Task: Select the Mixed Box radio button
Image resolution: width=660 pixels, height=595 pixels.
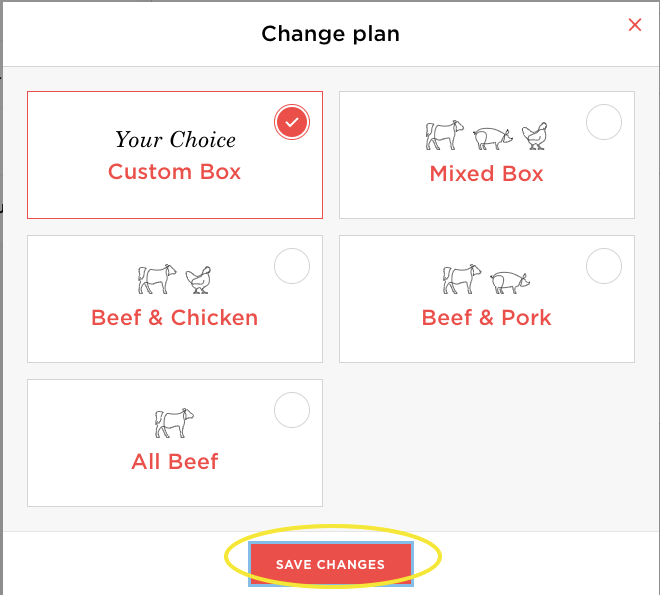Action: [x=604, y=123]
